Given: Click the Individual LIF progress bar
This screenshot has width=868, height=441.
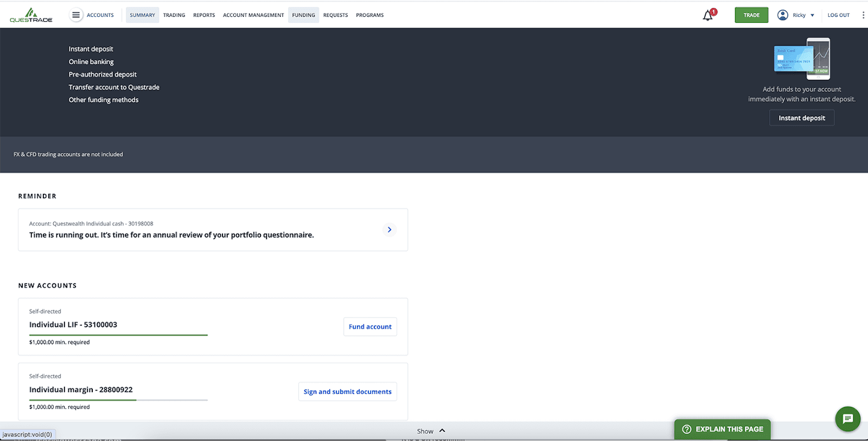Looking at the screenshot, I should 118,335.
